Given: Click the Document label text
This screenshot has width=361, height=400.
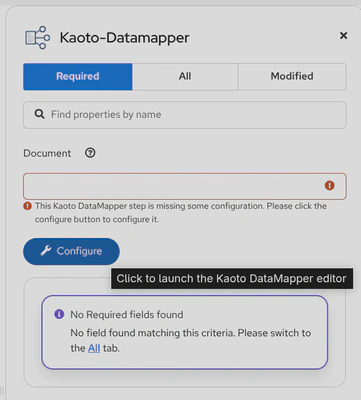Looking at the screenshot, I should (47, 153).
